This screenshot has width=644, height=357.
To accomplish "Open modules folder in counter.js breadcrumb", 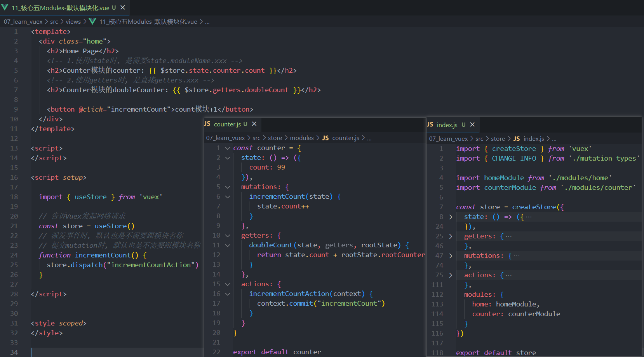I will tap(302, 138).
